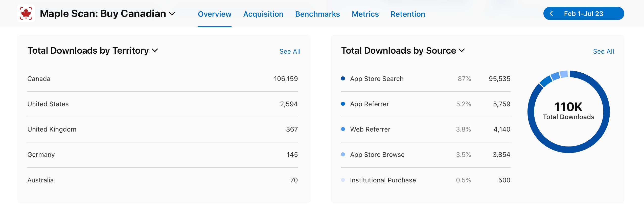Click the Germany territory row
644x212 pixels.
point(163,155)
